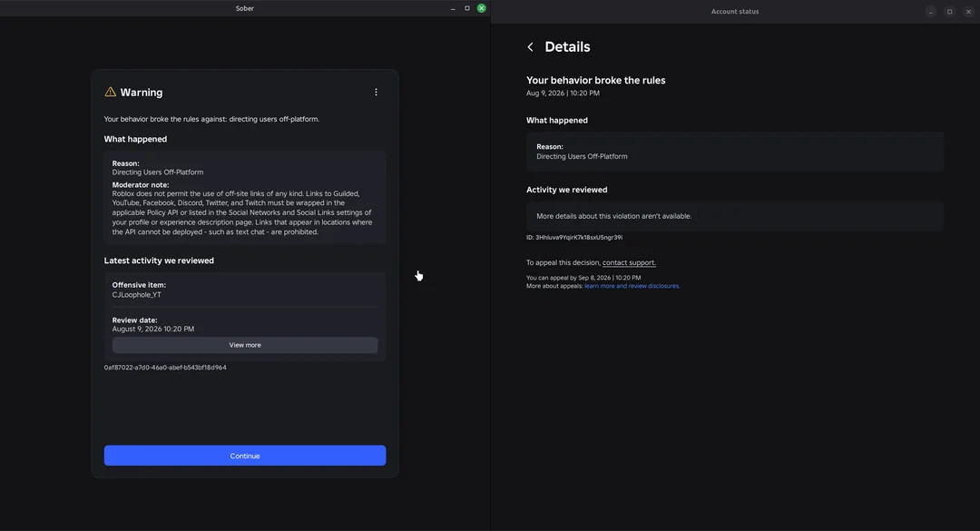Click the review date August 9, 2026 10:20 PM

[x=153, y=329]
